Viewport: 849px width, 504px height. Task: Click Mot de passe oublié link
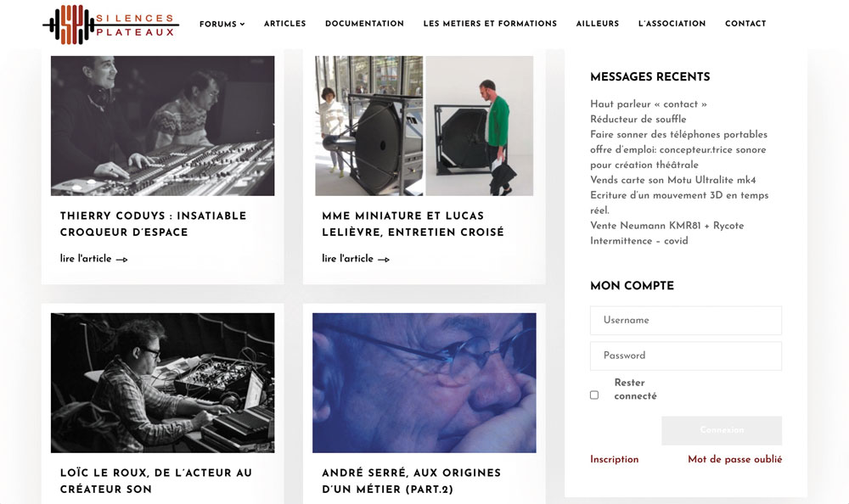pos(734,459)
